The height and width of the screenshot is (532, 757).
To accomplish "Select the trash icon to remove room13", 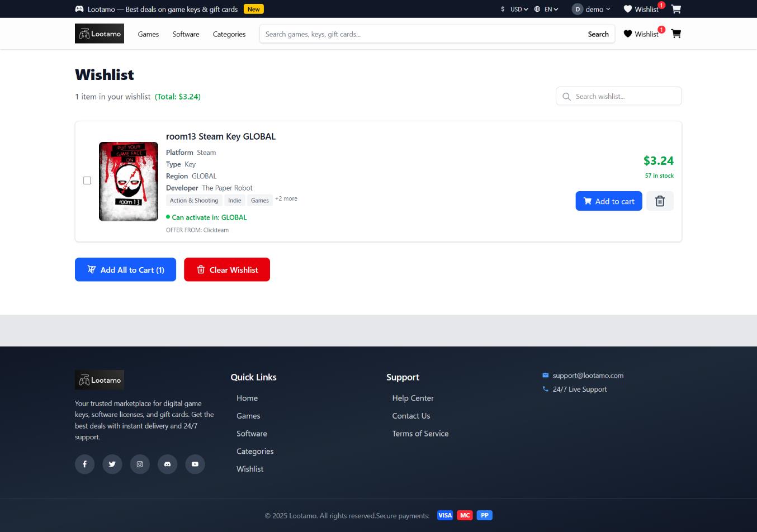I will (660, 201).
